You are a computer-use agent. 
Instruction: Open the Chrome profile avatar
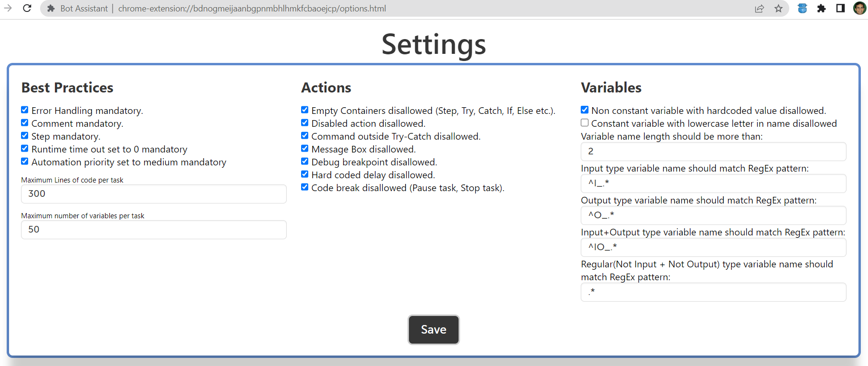pos(860,8)
